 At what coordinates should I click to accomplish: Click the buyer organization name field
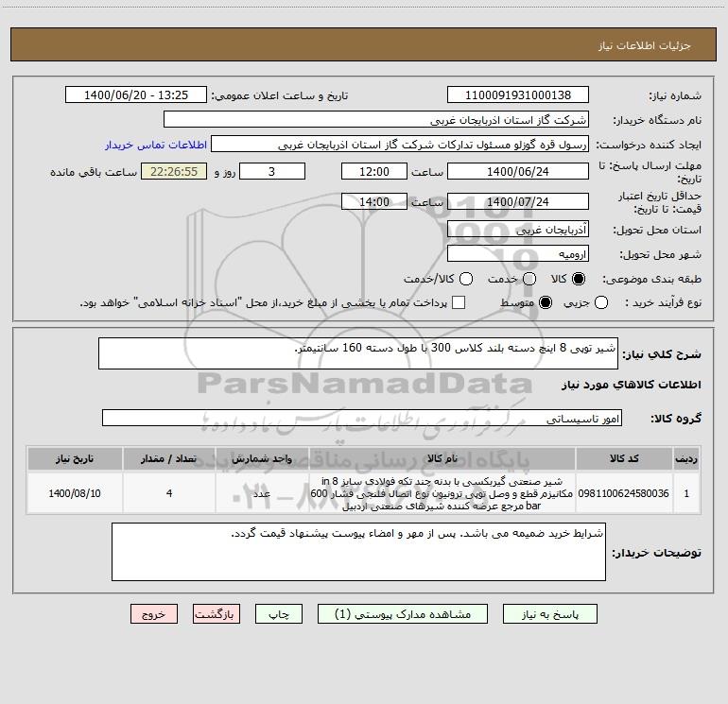click(376, 120)
